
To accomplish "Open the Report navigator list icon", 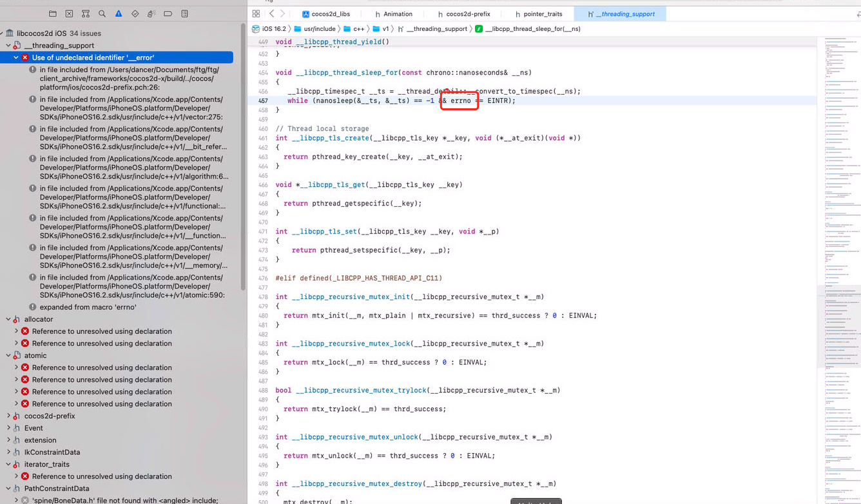I will tap(184, 14).
